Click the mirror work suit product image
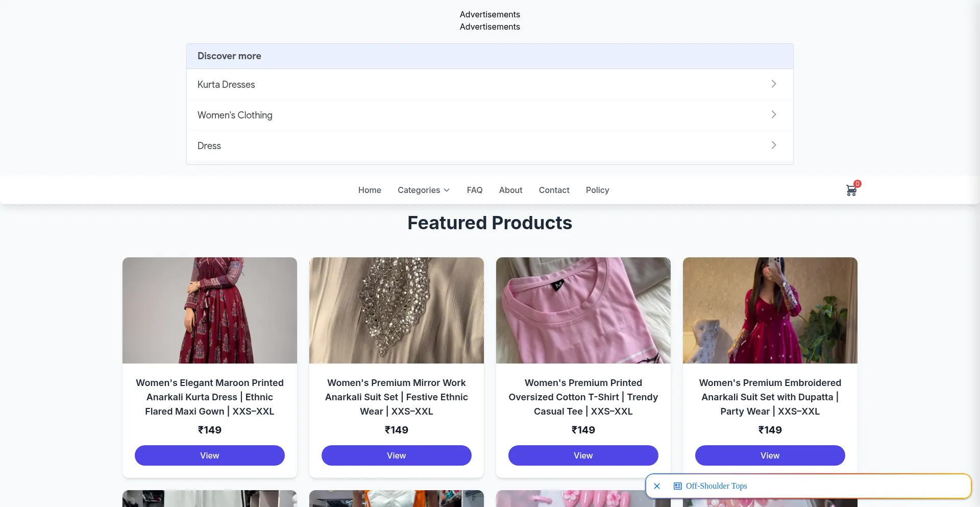980x507 pixels. [x=397, y=310]
